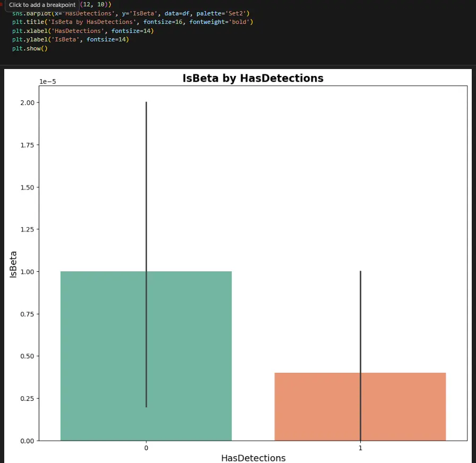The image size is (476, 463).
Task: Click the plt.ylabel code line
Action: (x=71, y=39)
